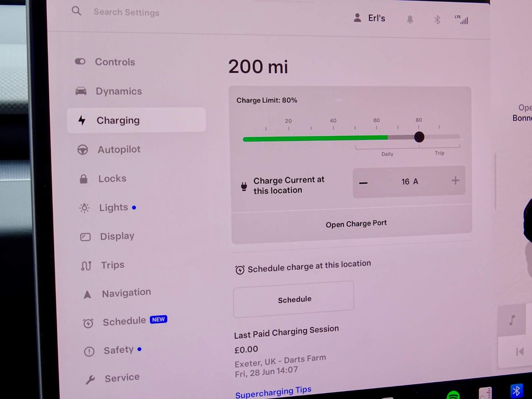
Task: Open the Controls settings menu
Action: [x=115, y=62]
